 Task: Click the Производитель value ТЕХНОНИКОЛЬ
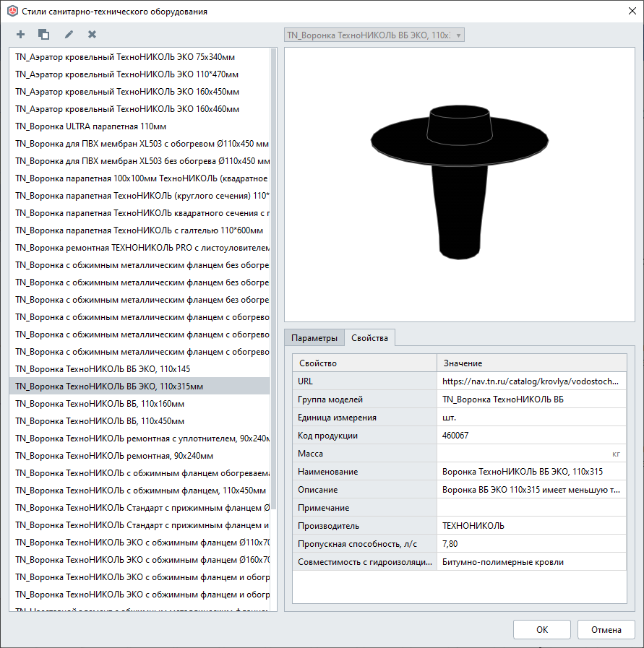[x=531, y=526]
